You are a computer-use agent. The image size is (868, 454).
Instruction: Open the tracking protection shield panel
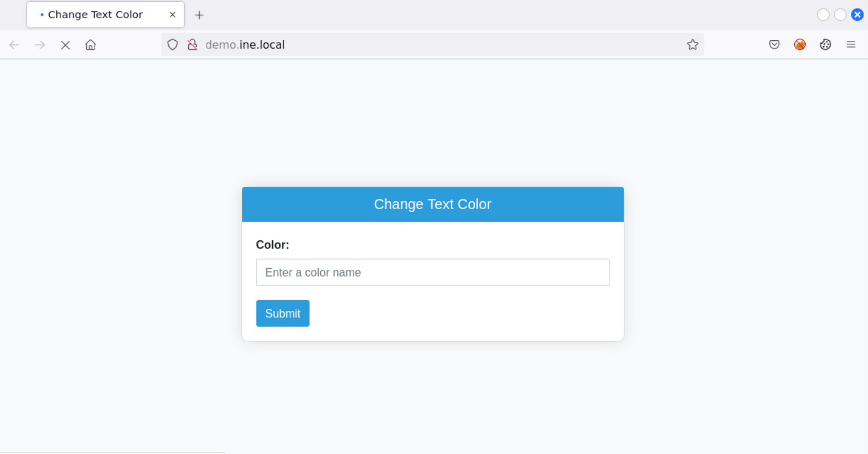(x=173, y=45)
